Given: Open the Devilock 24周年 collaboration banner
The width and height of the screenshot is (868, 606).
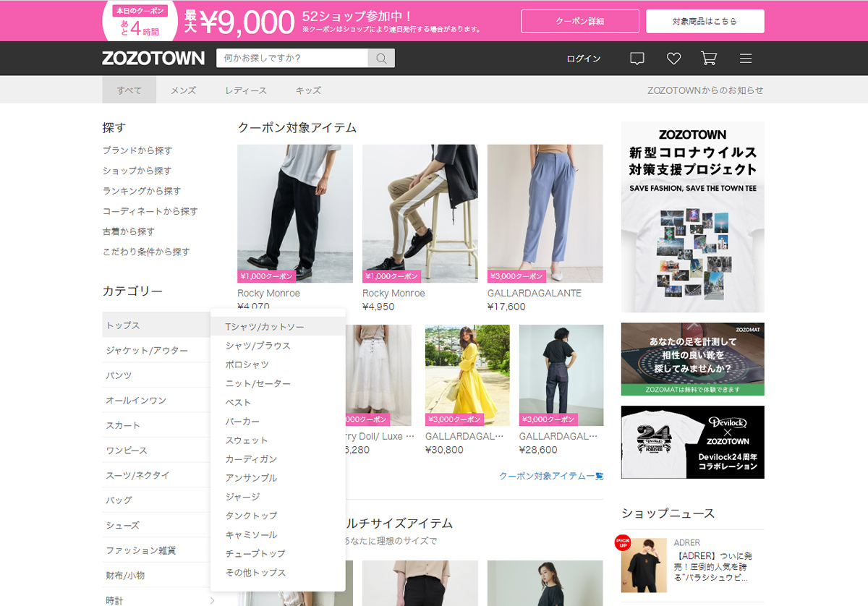Looking at the screenshot, I should pos(693,442).
